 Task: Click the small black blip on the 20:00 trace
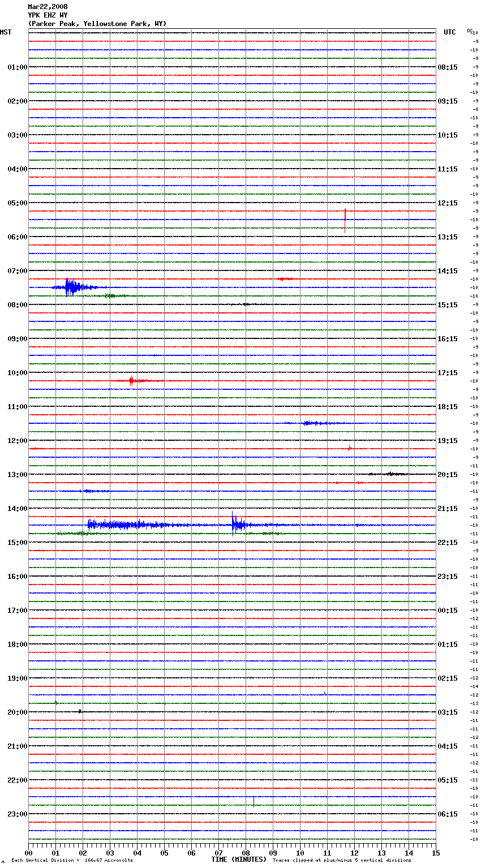click(80, 711)
